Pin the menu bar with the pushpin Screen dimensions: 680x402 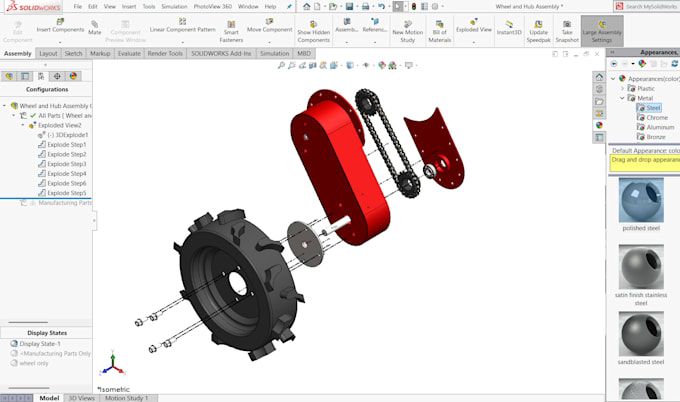(289, 7)
